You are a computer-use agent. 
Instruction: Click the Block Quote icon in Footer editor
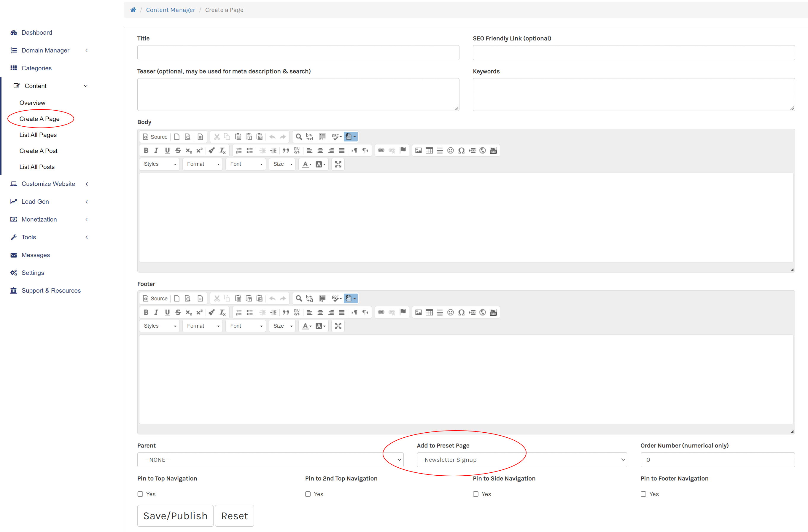pyautogui.click(x=286, y=312)
